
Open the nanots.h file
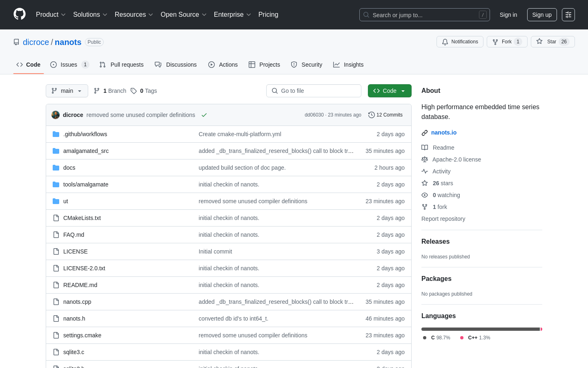tap(74, 319)
